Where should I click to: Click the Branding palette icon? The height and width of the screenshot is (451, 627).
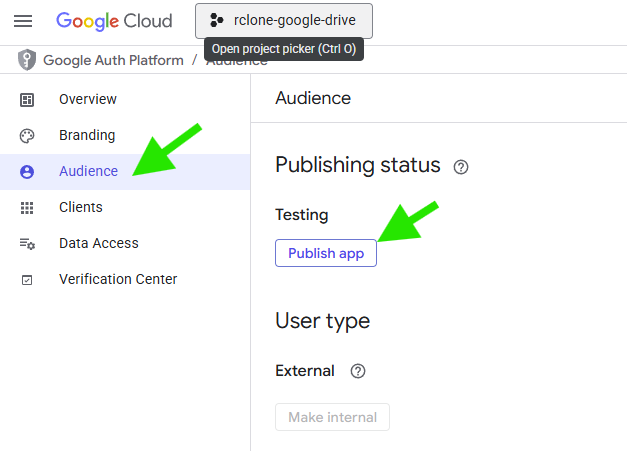[27, 136]
